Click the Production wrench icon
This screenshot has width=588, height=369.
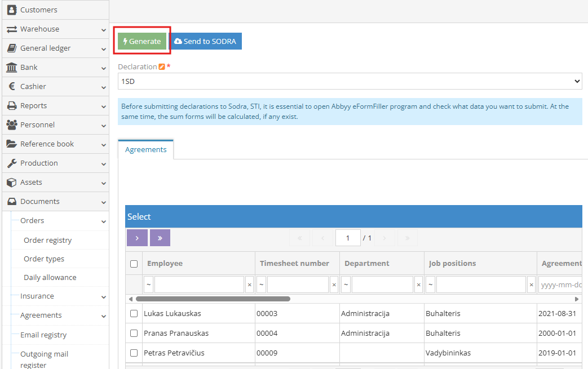pos(11,163)
